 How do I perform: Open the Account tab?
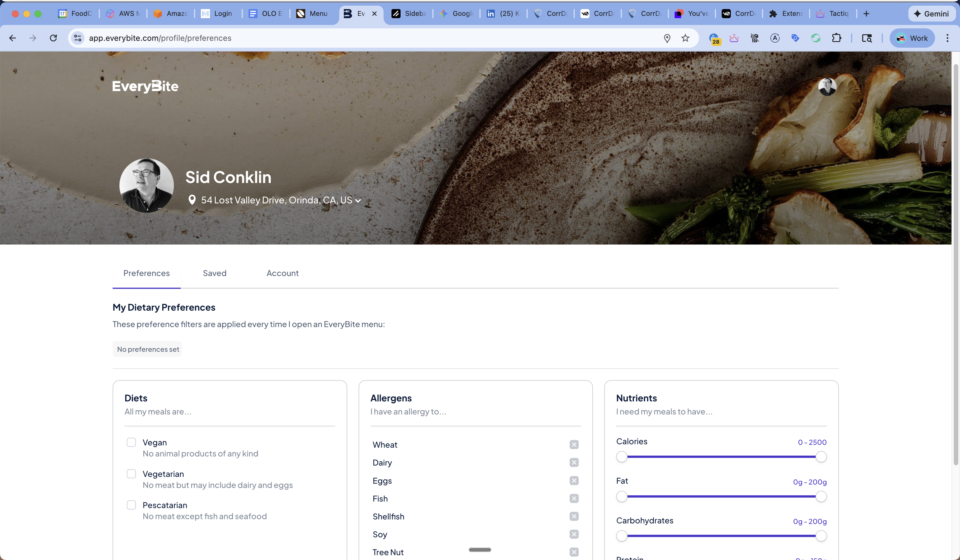click(282, 273)
